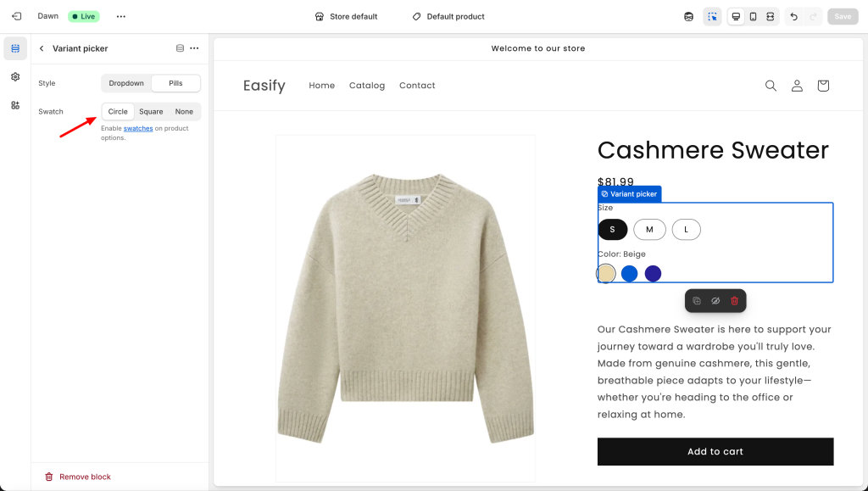The width and height of the screenshot is (868, 491).
Task: Switch to mobile preview
Action: tap(753, 16)
